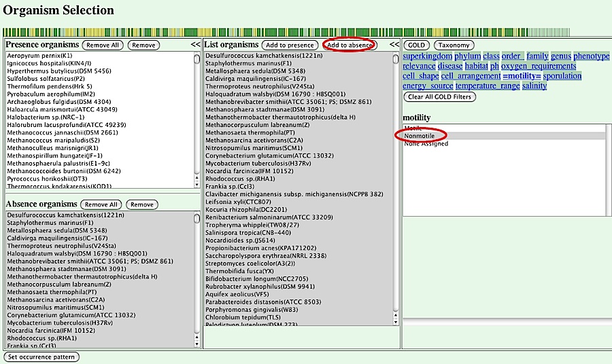Screen dimensions: 612x364
Task: Click Set occurrence pattern button
Action: [x=41, y=357]
